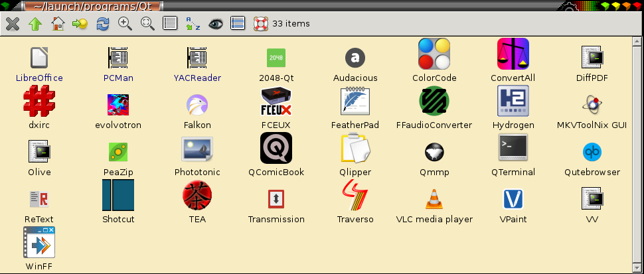Click the scrollbar down arrow

click(637, 268)
